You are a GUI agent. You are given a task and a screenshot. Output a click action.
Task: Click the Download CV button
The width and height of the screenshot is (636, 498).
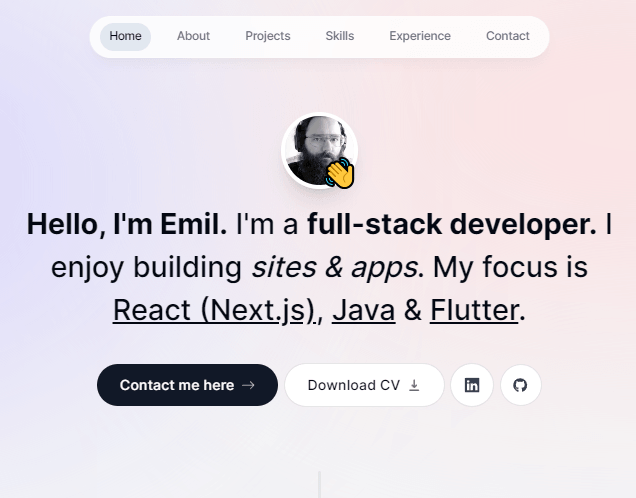[364, 385]
